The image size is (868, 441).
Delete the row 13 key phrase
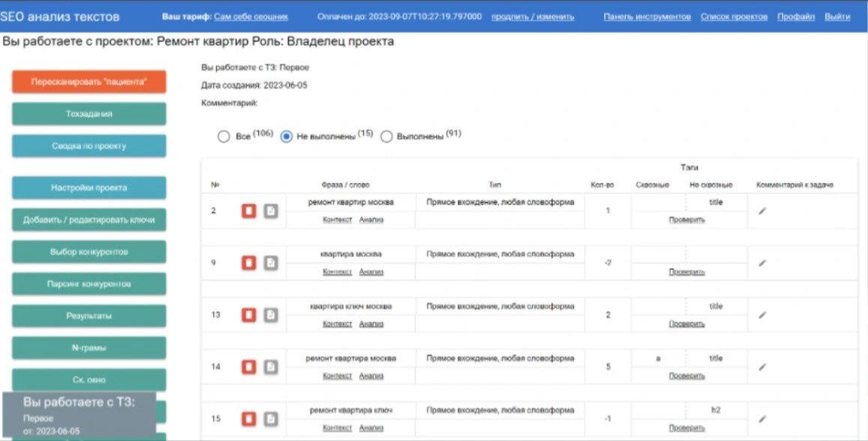(248, 315)
